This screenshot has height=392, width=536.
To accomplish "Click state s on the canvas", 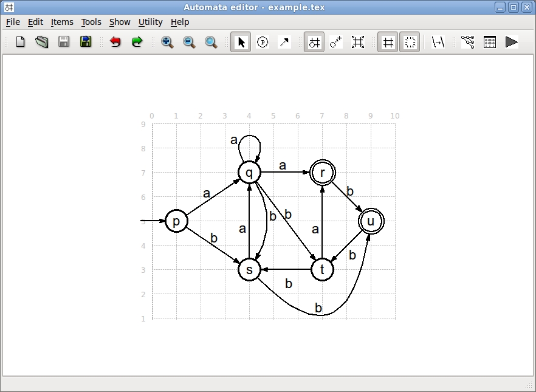I will click(249, 269).
